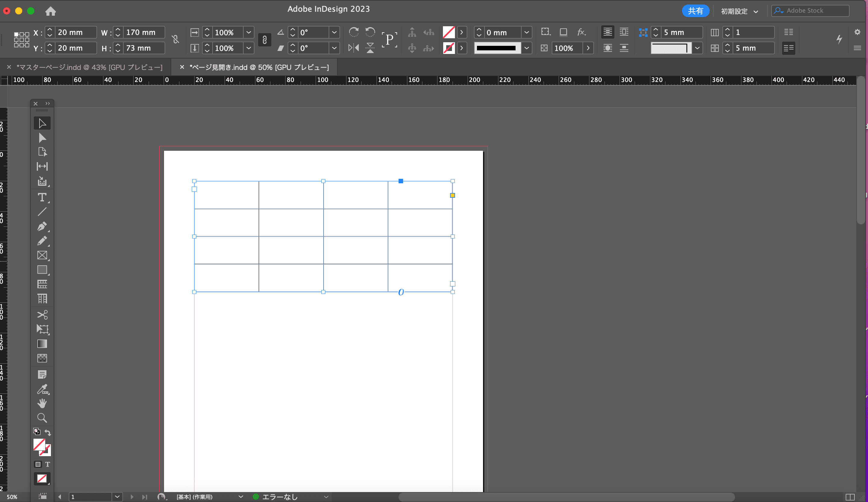The height and width of the screenshot is (502, 868).
Task: Click the Home icon
Action: 51,11
